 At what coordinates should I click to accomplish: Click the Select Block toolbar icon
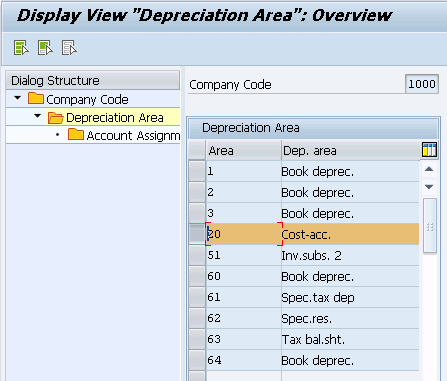45,48
